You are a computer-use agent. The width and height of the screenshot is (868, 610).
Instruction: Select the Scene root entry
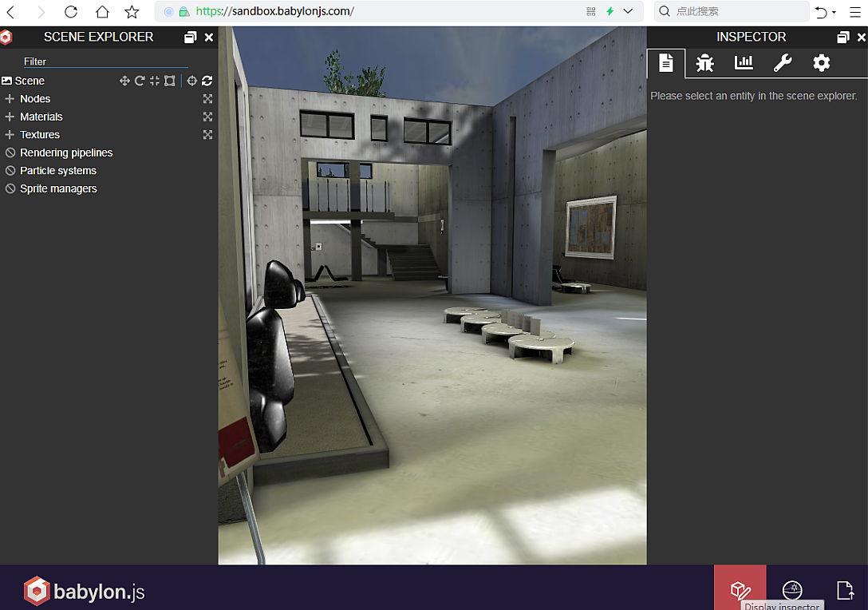pyautogui.click(x=29, y=81)
